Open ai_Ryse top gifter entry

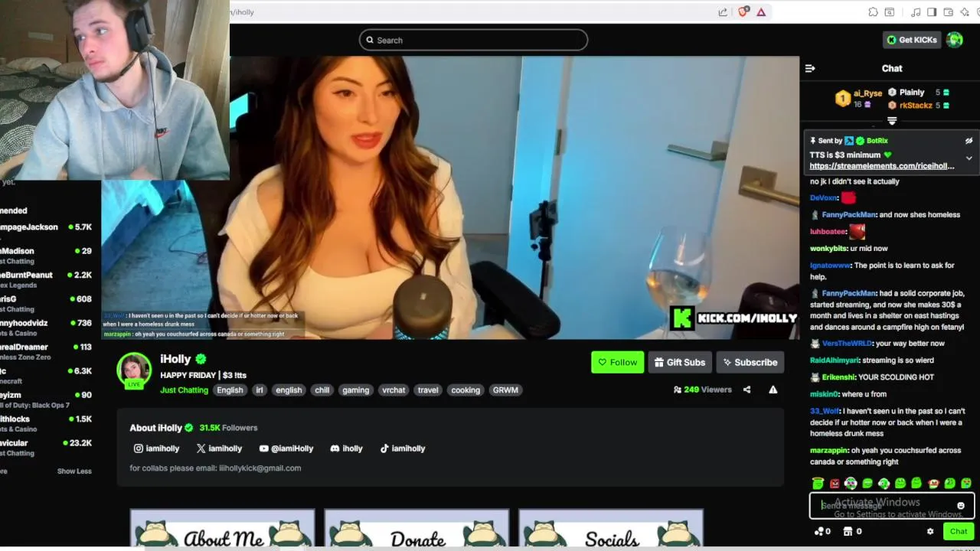[859, 98]
